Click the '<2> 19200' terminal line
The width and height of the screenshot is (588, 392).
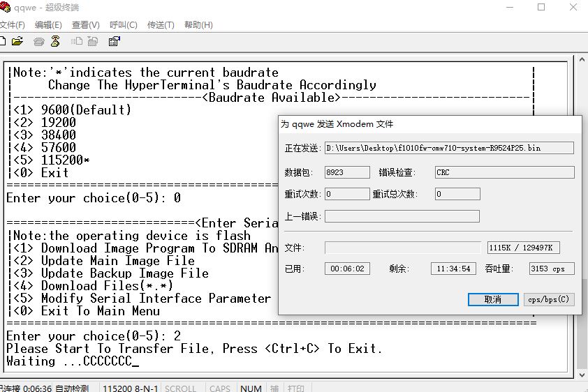pos(45,123)
